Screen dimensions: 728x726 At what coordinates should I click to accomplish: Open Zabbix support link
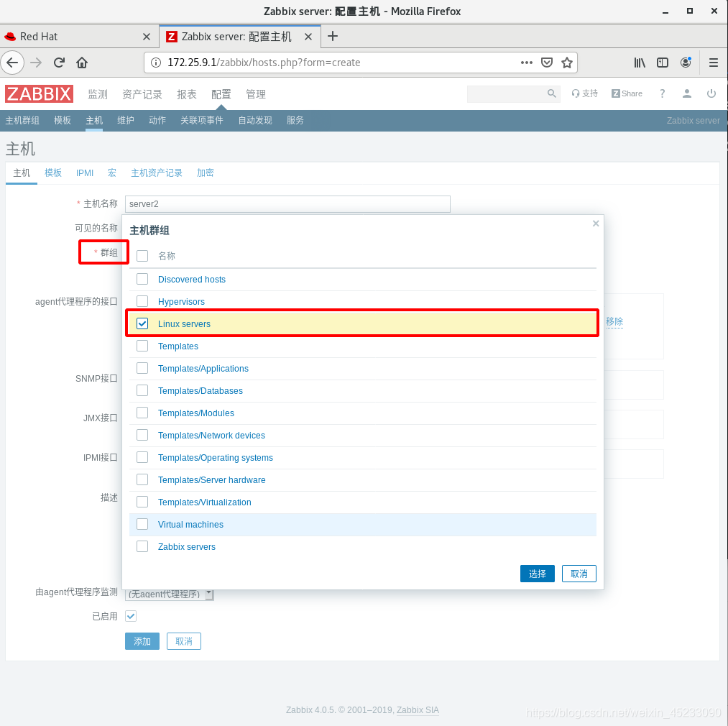coord(584,94)
